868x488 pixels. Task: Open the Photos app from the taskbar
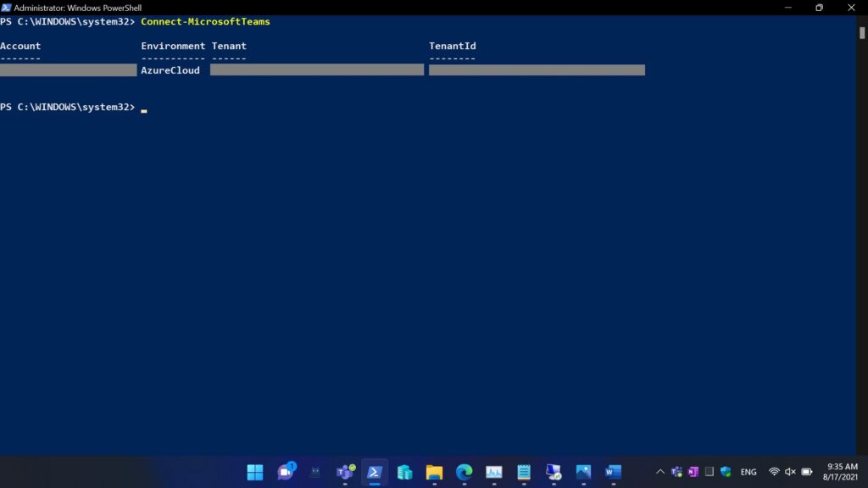click(x=583, y=472)
